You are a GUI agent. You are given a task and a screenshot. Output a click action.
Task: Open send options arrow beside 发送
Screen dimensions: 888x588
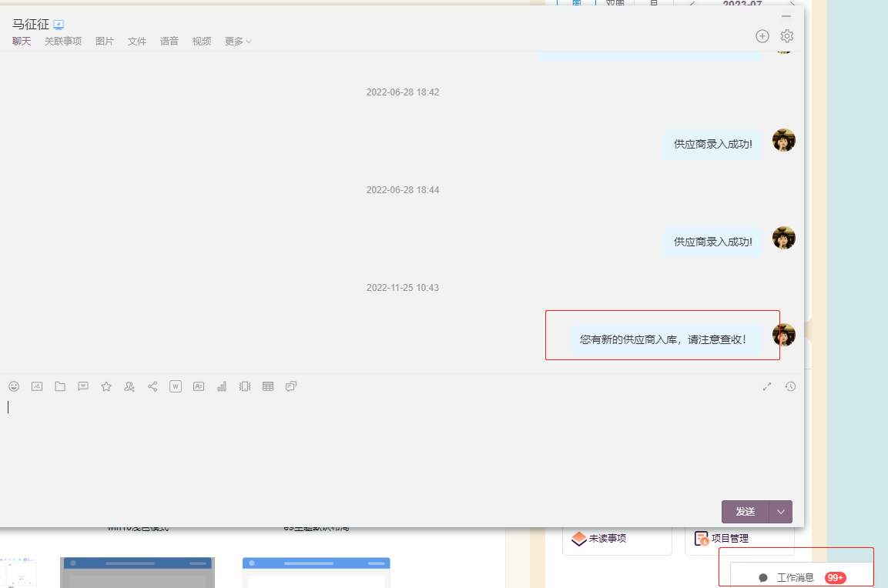pyautogui.click(x=781, y=512)
